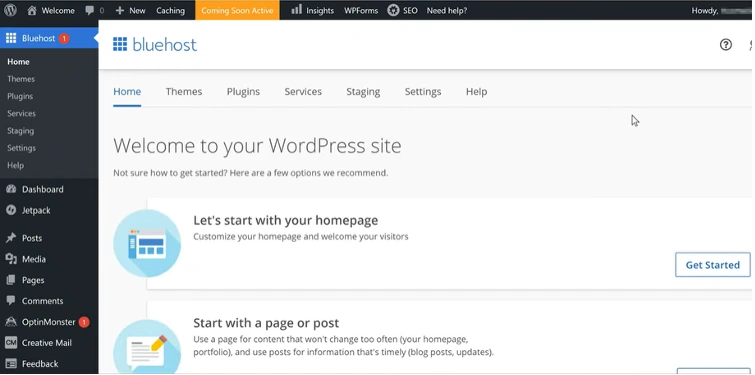
Task: Click the Need help? link
Action: (x=447, y=10)
